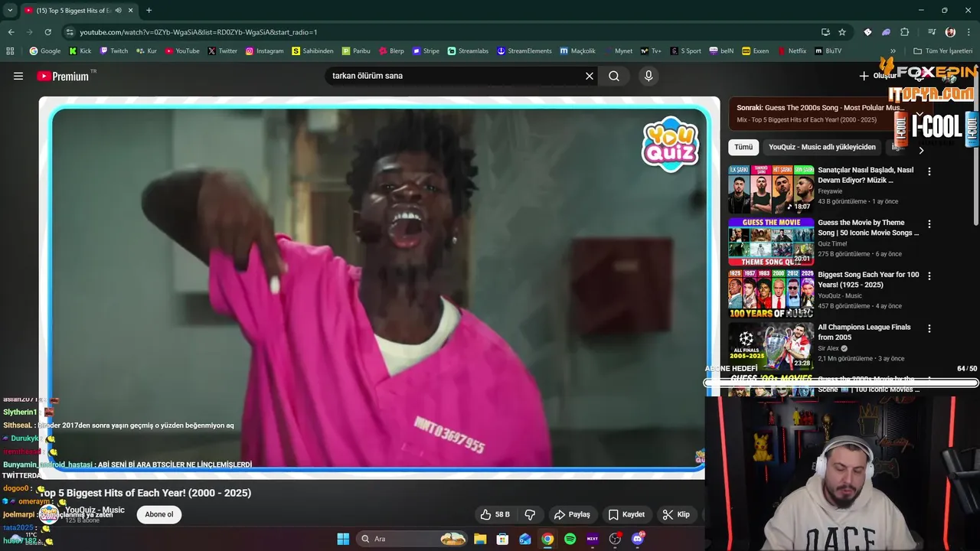
Task: Click the video player area
Action: (x=379, y=287)
